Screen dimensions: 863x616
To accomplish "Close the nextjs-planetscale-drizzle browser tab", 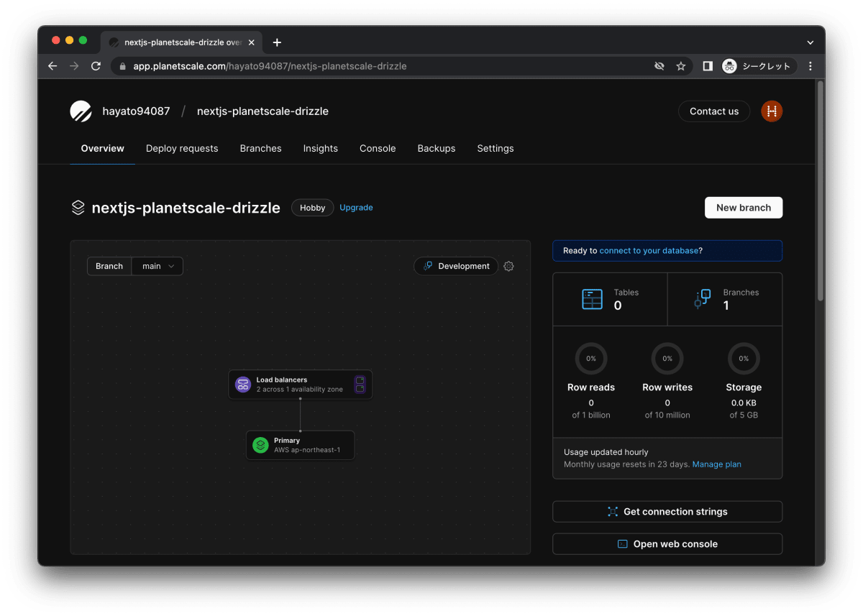I will coord(251,42).
